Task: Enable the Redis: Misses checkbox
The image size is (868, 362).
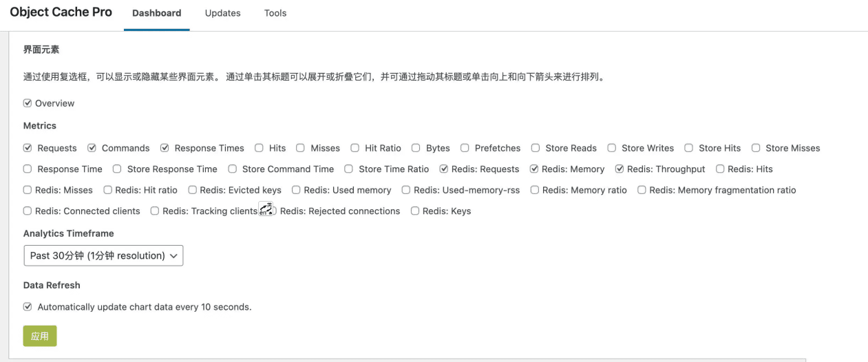Action: pyautogui.click(x=28, y=190)
